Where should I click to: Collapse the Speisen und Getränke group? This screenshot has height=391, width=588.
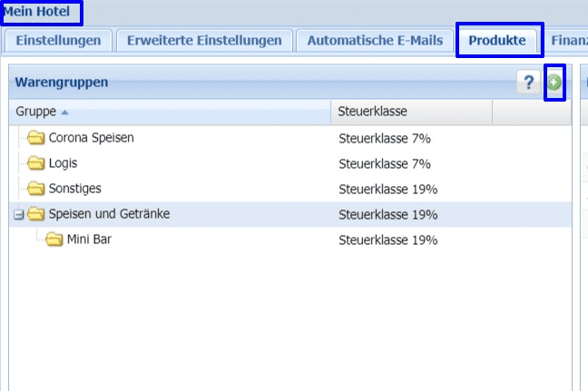tap(19, 215)
